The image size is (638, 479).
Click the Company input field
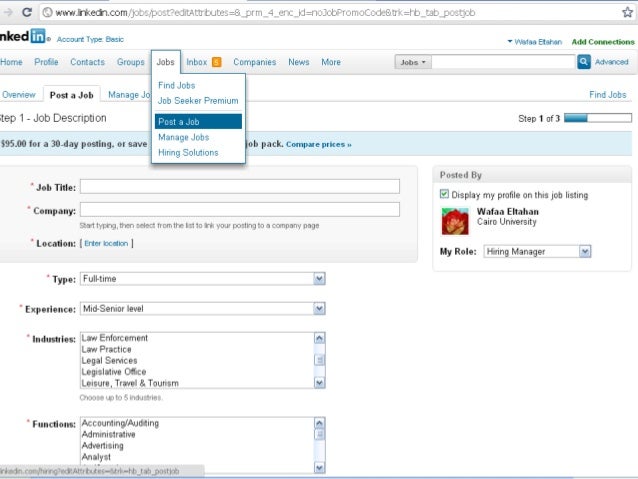pyautogui.click(x=240, y=210)
